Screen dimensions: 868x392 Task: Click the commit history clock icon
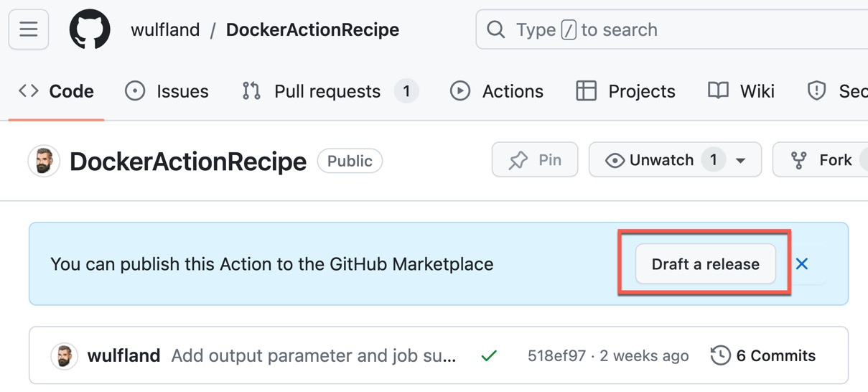pyautogui.click(x=720, y=355)
